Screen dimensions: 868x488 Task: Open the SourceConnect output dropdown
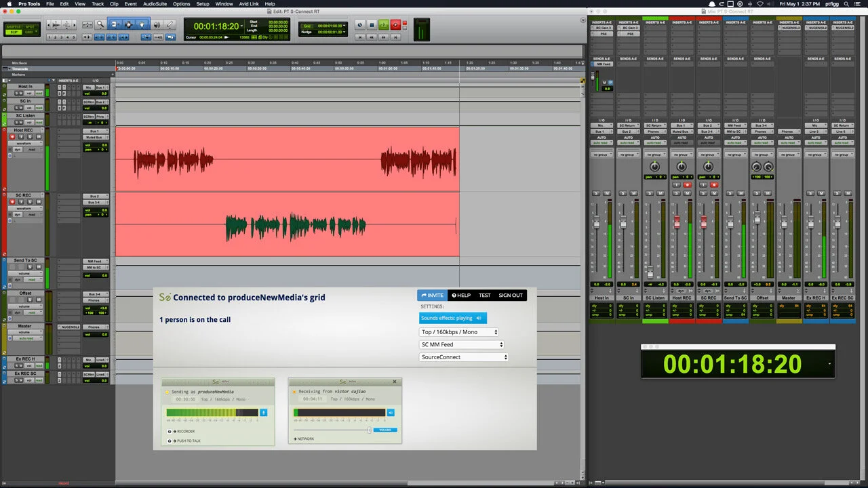point(464,357)
